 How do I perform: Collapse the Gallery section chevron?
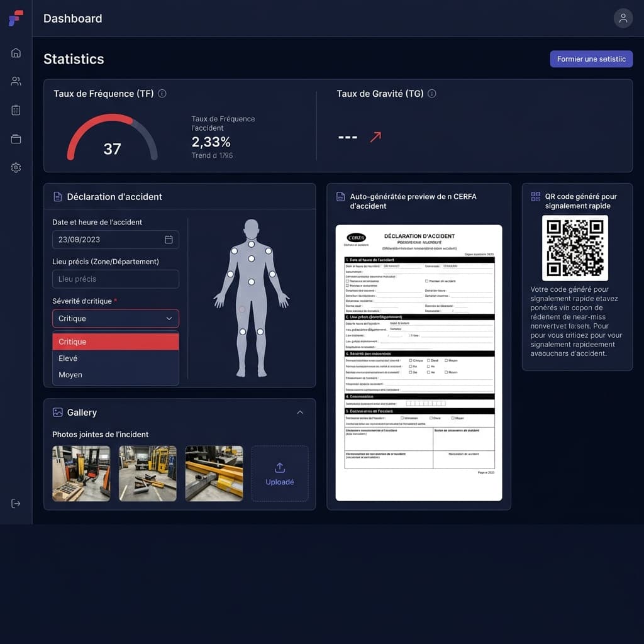click(x=300, y=413)
